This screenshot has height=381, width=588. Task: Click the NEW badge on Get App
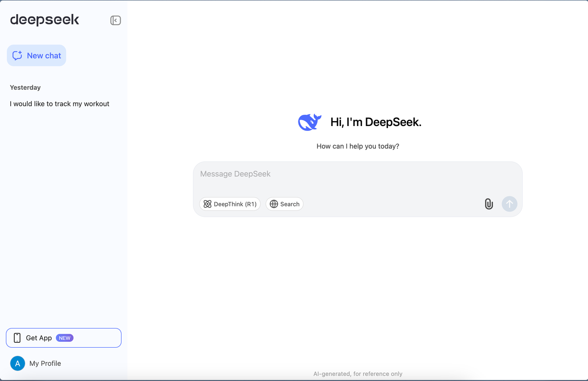coord(64,337)
